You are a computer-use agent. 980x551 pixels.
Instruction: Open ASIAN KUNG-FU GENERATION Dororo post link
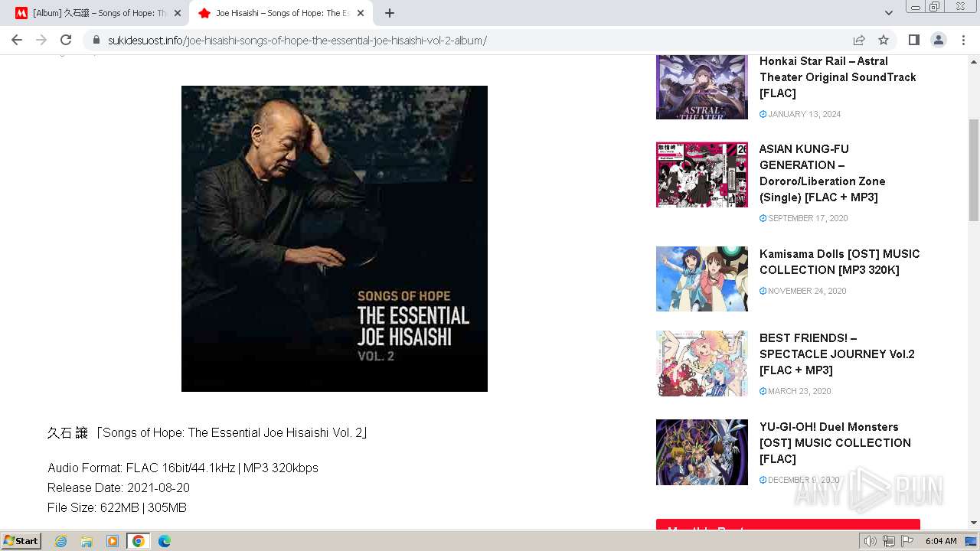tap(822, 173)
